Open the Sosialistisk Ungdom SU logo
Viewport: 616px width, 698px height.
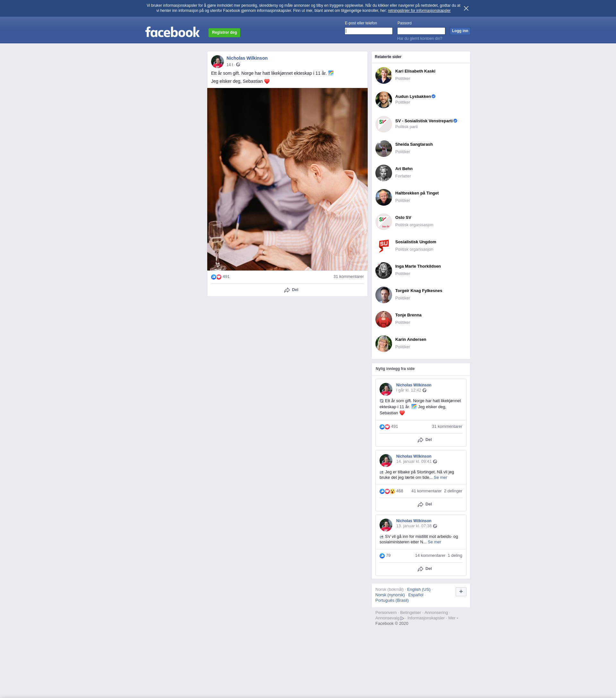tap(383, 246)
